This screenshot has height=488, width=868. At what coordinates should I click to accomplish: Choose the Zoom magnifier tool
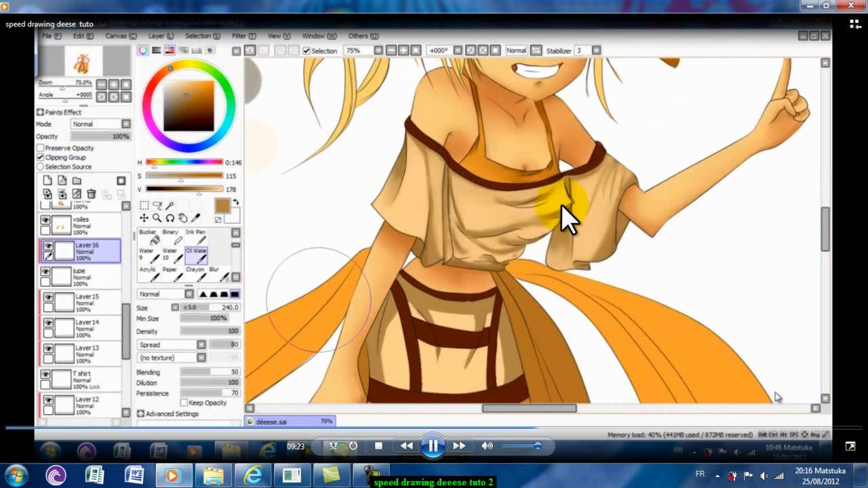click(157, 218)
